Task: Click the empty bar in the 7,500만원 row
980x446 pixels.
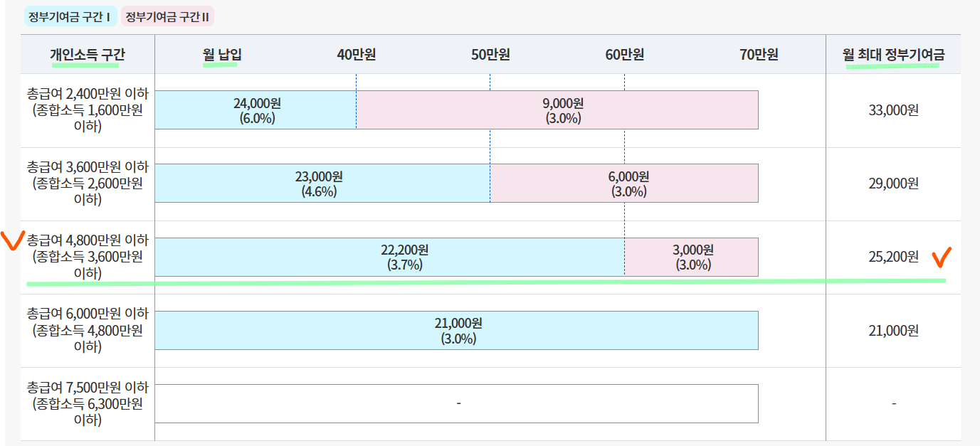Action: click(x=457, y=403)
